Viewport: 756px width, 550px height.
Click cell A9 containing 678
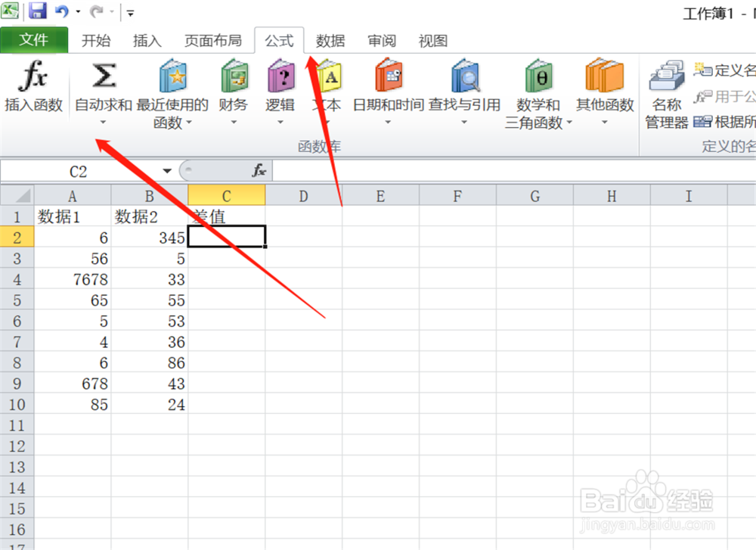coord(73,384)
